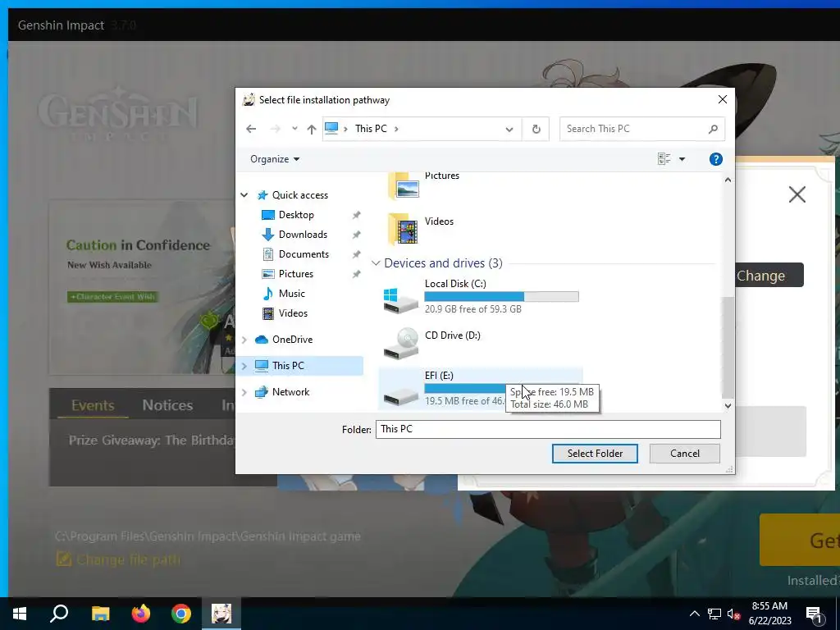Close the file installation pathway dialog
This screenshot has height=630, width=840.
click(722, 99)
